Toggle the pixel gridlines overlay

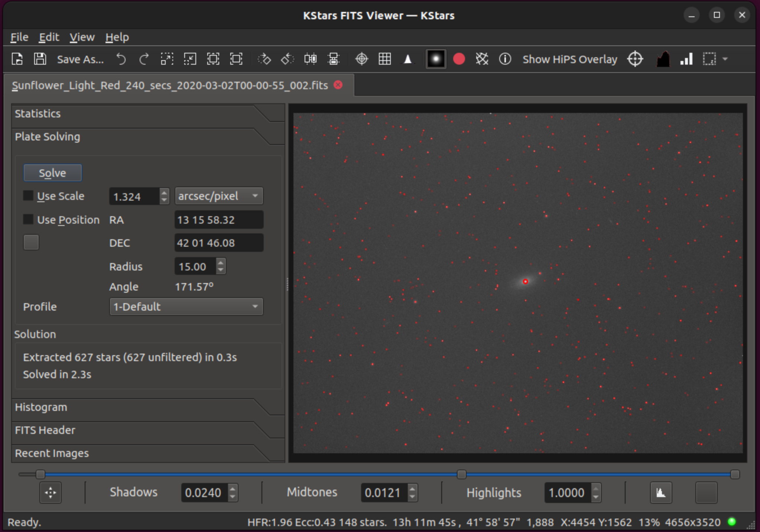(385, 59)
